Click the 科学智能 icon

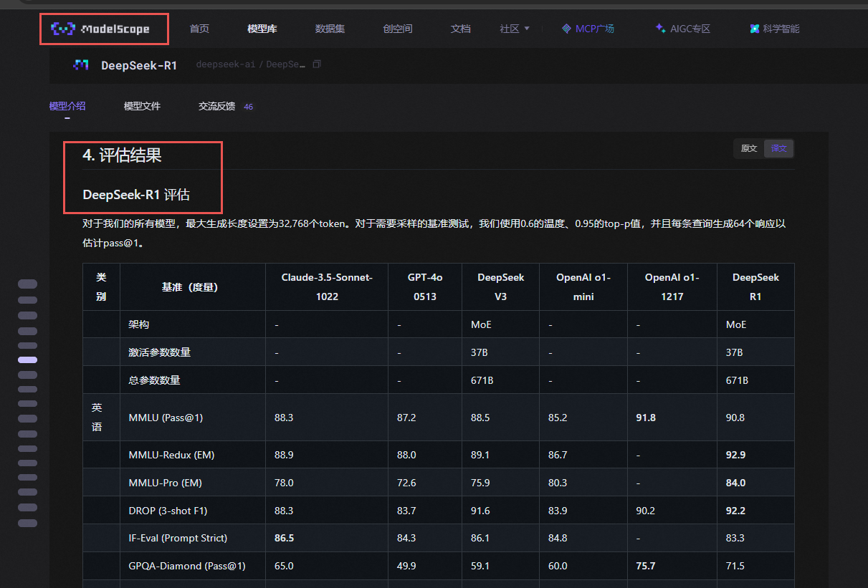click(755, 29)
